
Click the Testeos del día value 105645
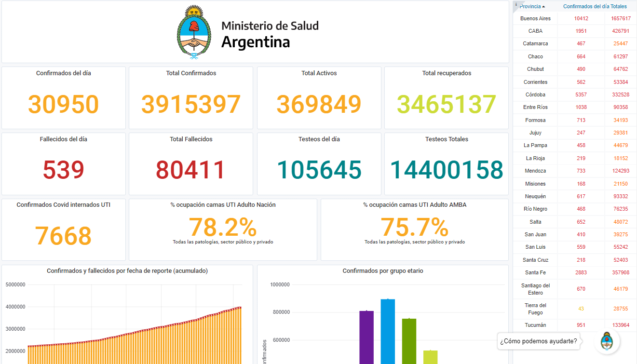click(x=319, y=170)
